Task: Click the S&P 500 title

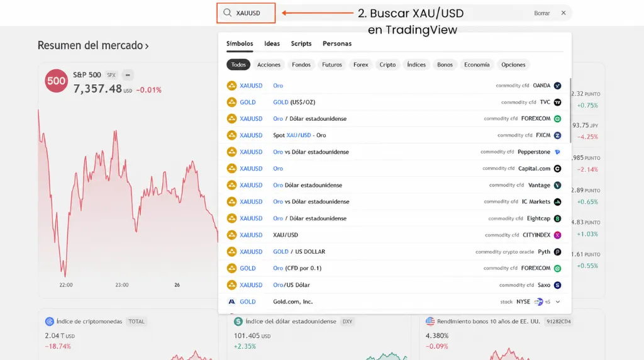Action: [x=87, y=75]
